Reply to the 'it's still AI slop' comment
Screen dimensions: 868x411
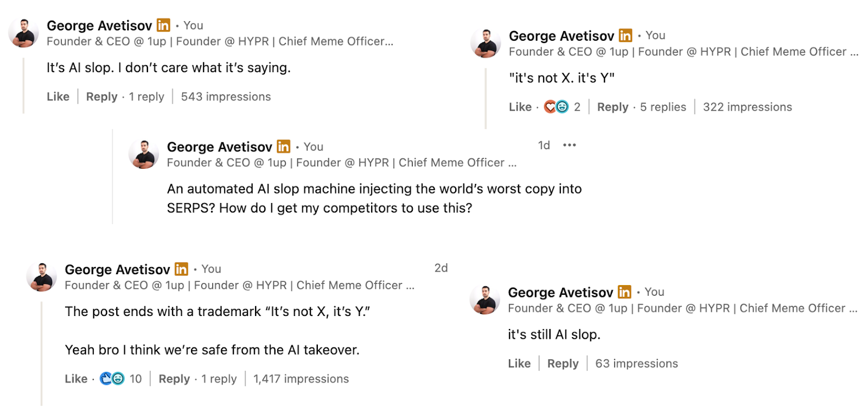[563, 363]
